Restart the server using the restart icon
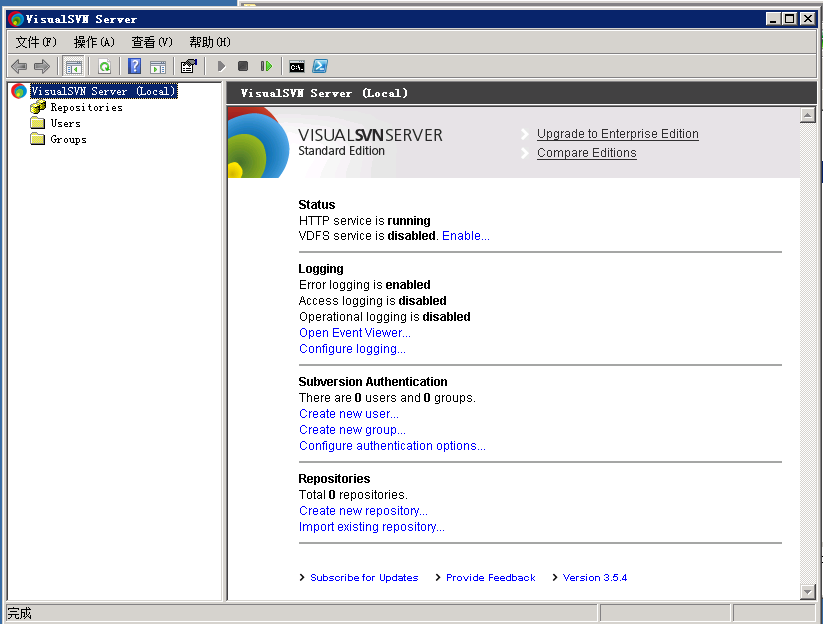Viewport: 823px width, 624px height. click(266, 67)
